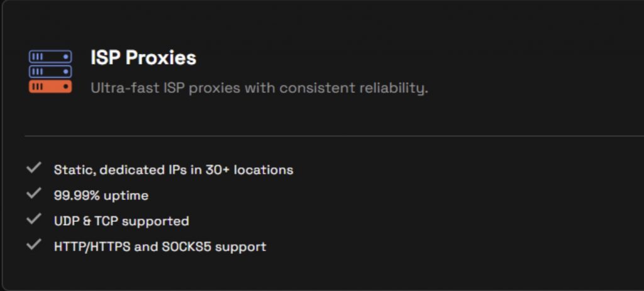Click the checkmark before UDP & TCP supported

(x=34, y=220)
